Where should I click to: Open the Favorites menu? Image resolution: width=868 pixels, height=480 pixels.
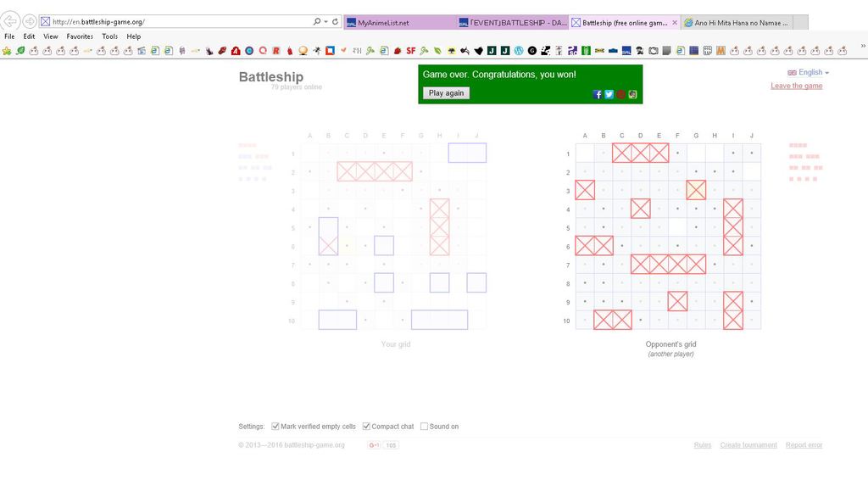pos(80,36)
